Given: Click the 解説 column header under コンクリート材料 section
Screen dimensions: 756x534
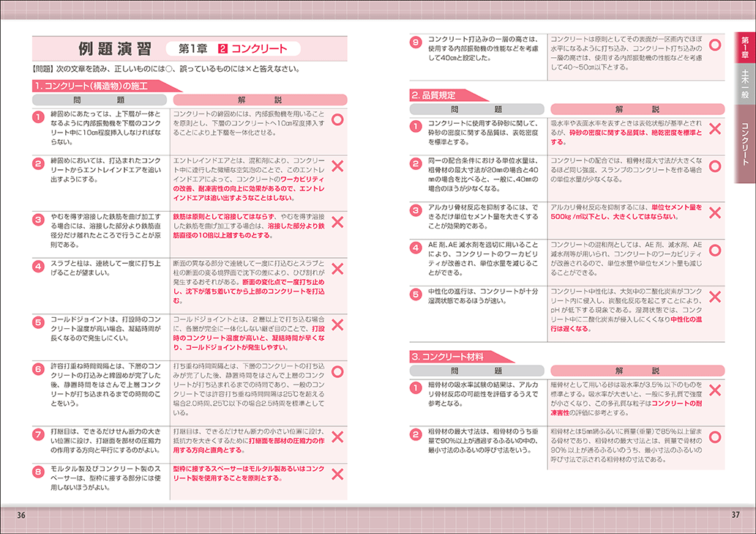Looking at the screenshot, I should click(637, 371).
